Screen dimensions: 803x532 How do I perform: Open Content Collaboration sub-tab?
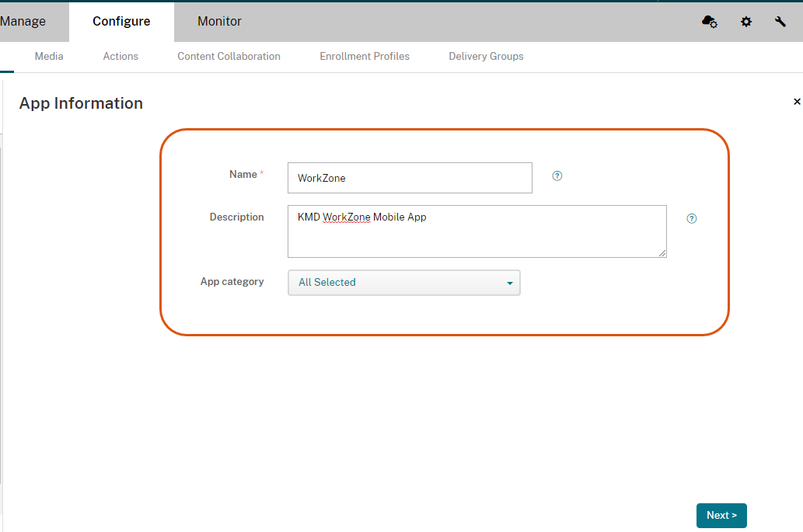point(229,56)
